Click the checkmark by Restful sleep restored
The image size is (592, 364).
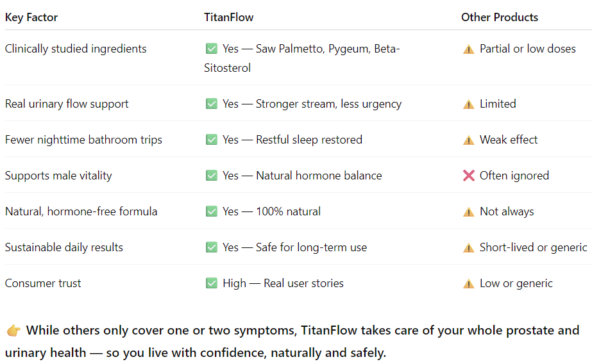(x=211, y=140)
